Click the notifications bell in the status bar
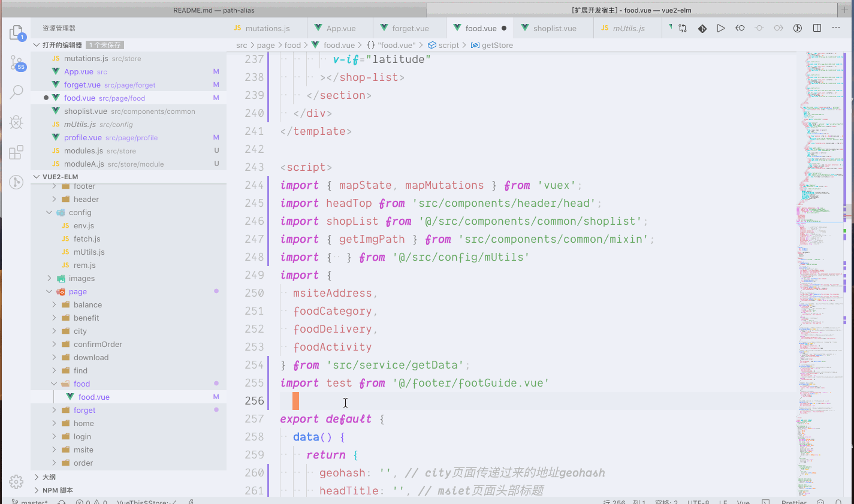The image size is (854, 504). [x=838, y=502]
